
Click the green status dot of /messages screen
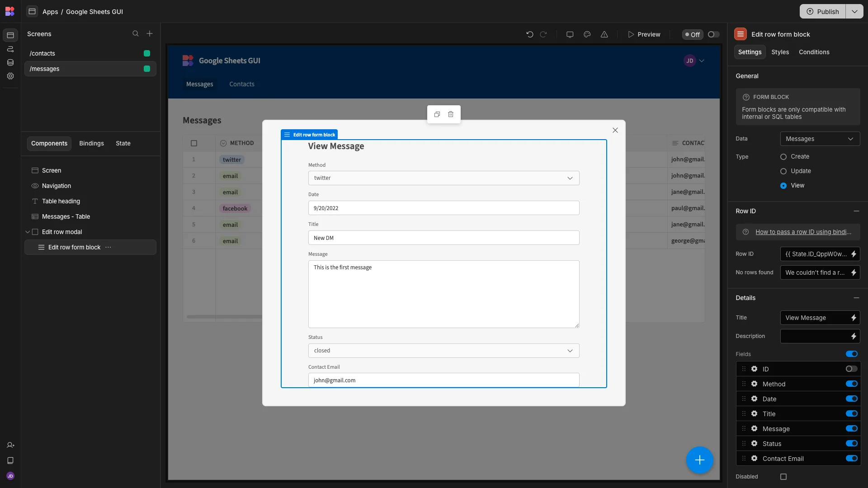(147, 69)
